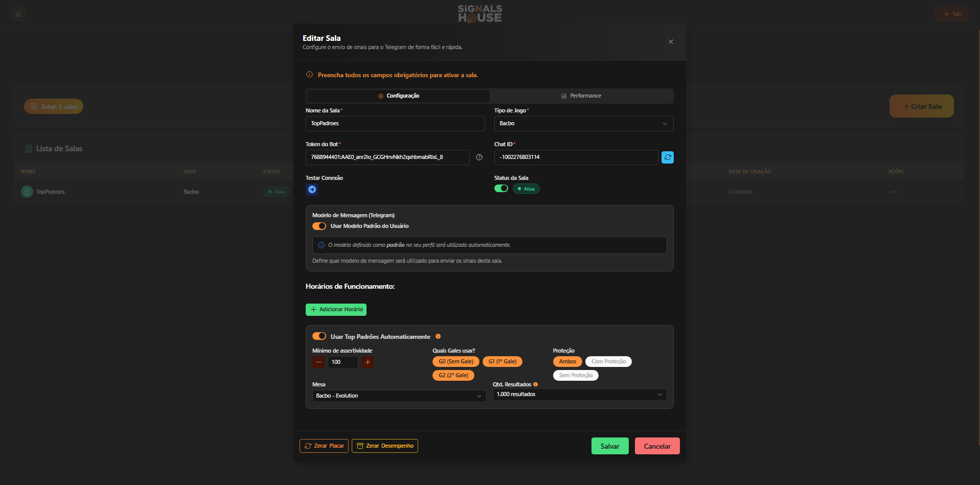Increase minimum assertiveness with plus button

coord(368,362)
